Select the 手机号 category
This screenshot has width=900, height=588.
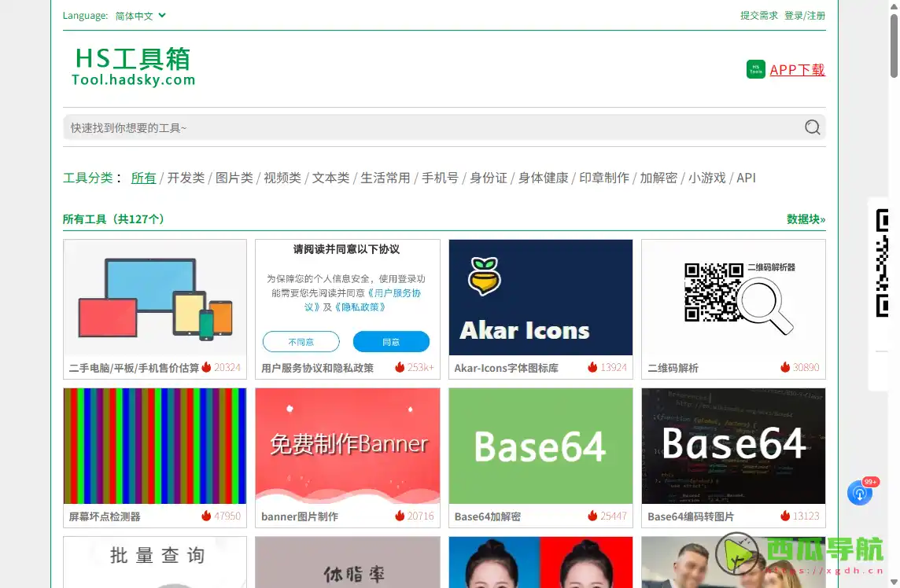point(441,178)
